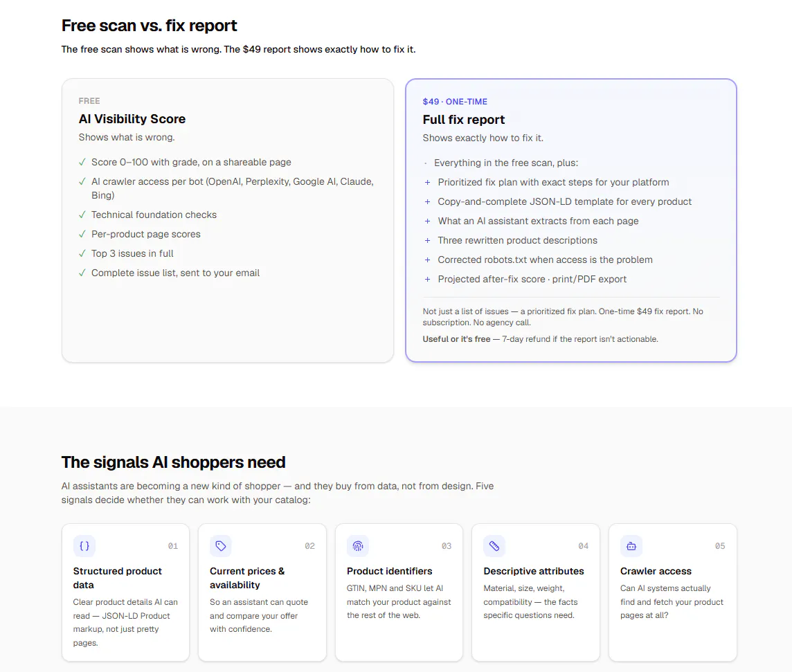Click the 'AI Visibility Score' card title
The width and height of the screenshot is (792, 672).
132,118
